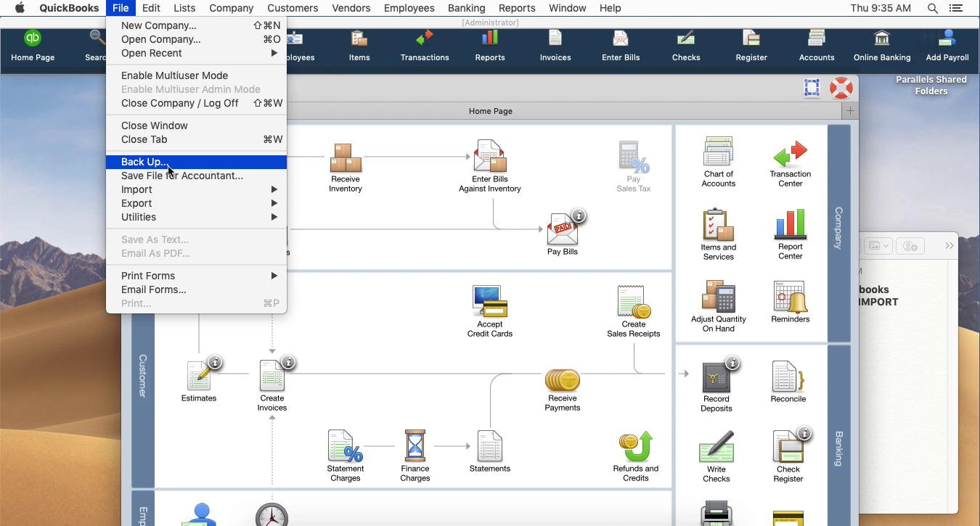The width and height of the screenshot is (980, 526).
Task: Open Spotlight search in menu bar
Action: tap(933, 8)
